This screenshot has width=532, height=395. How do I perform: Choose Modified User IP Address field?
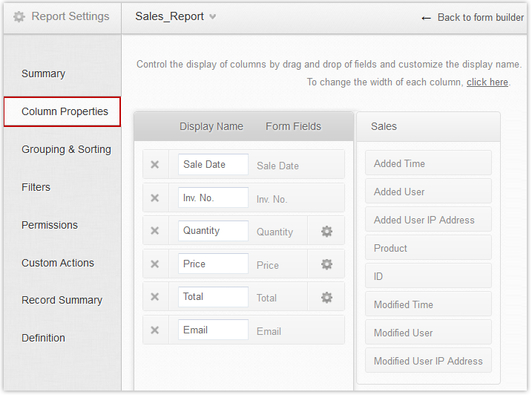click(x=428, y=361)
